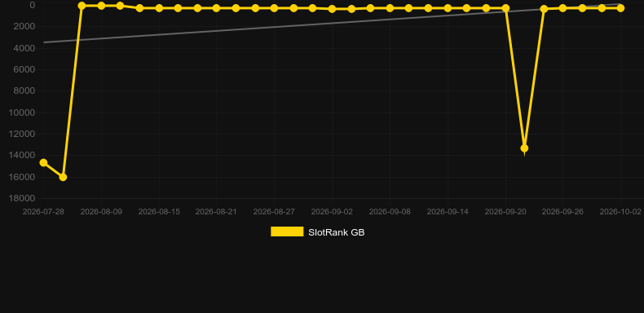Click the 12000 y-axis label

click(22, 134)
